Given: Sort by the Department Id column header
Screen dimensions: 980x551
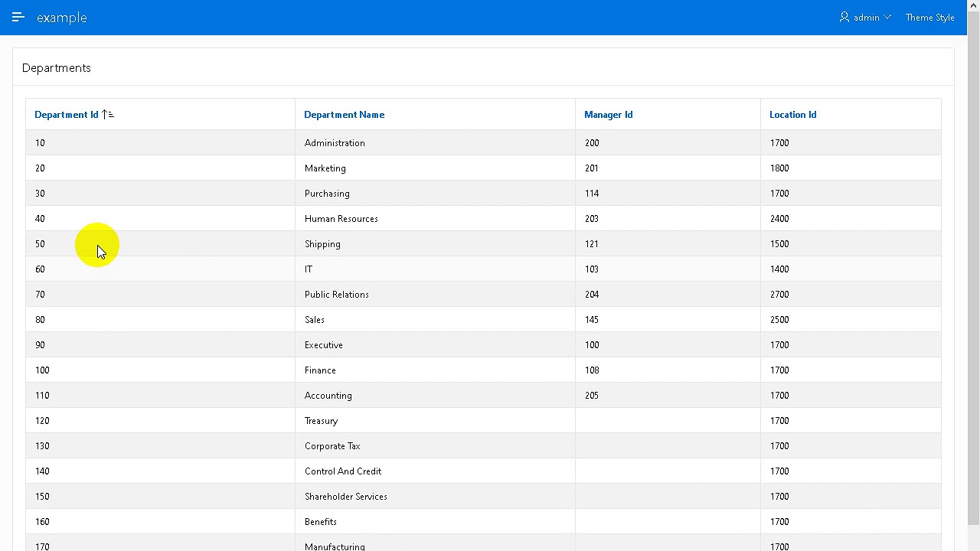Looking at the screenshot, I should (67, 115).
